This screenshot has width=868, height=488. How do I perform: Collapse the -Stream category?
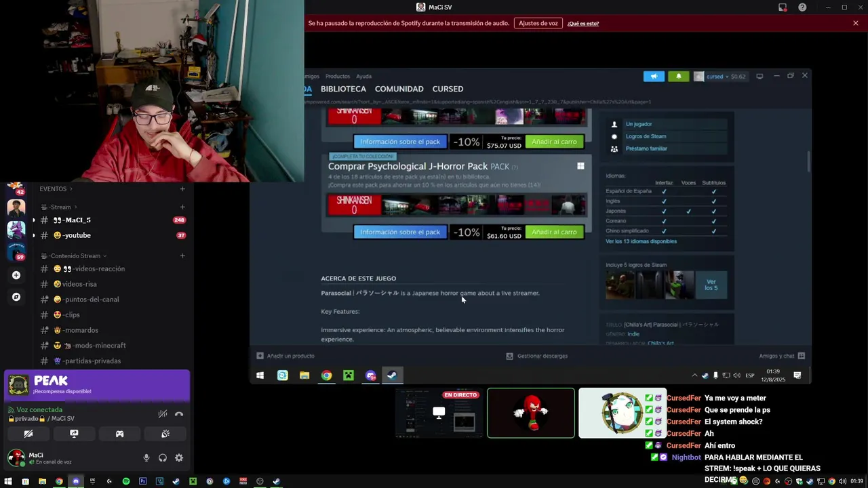59,207
